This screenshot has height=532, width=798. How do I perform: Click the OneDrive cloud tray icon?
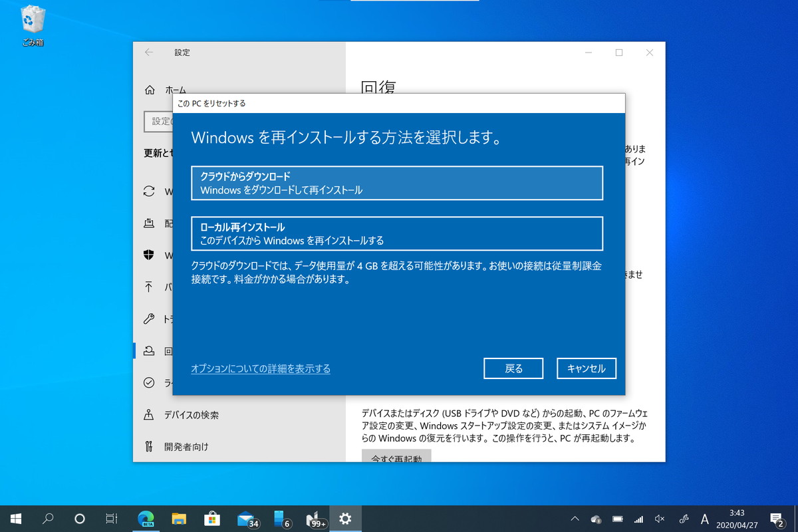[x=597, y=519]
